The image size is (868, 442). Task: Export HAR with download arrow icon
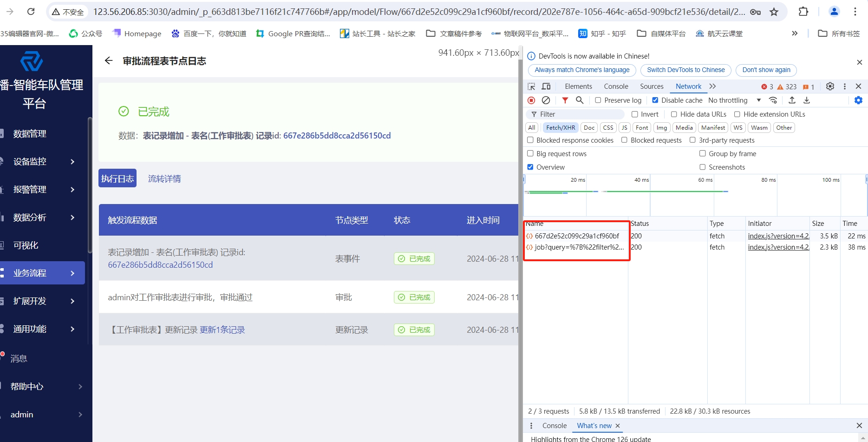tap(807, 100)
